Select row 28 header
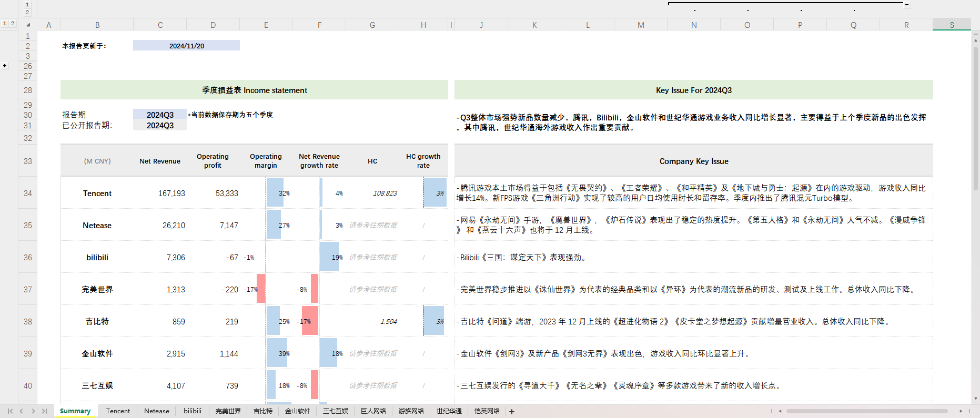The height and width of the screenshot is (418, 980). tap(28, 90)
